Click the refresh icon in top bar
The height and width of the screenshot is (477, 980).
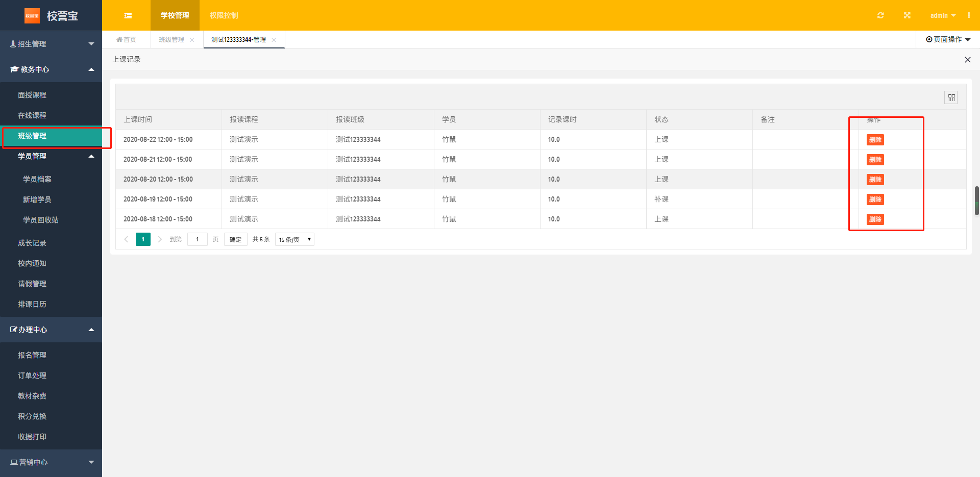click(880, 15)
